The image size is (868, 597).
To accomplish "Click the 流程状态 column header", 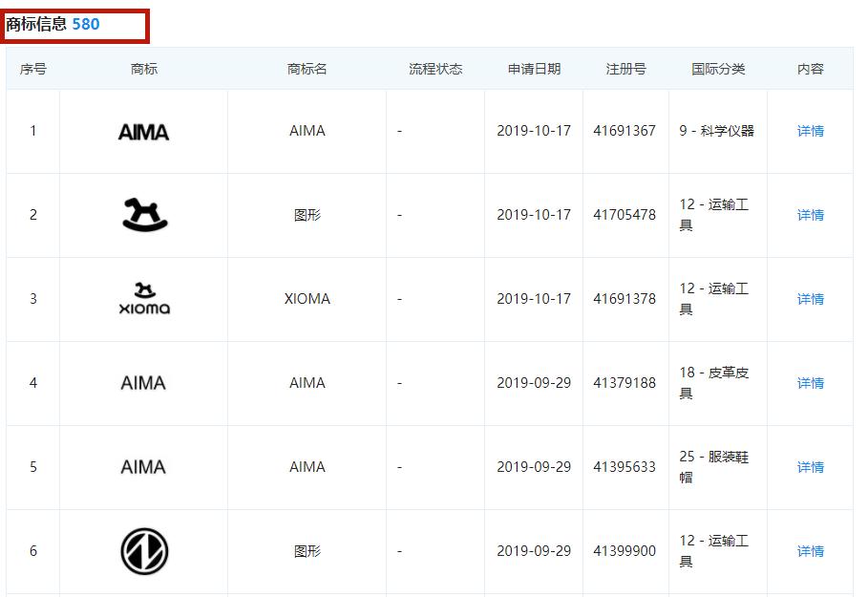I will [x=434, y=68].
